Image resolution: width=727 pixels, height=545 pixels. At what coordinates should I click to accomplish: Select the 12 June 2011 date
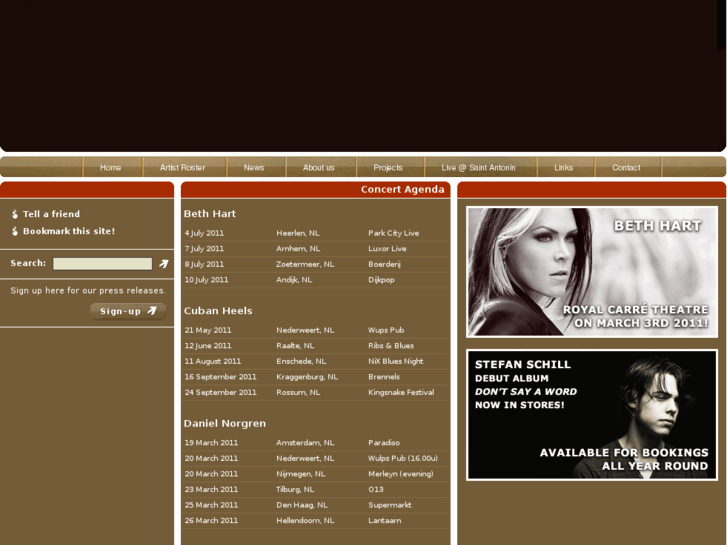[x=208, y=346]
